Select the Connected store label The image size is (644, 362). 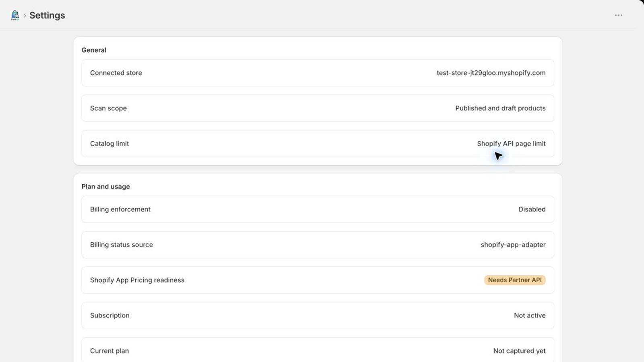pyautogui.click(x=116, y=73)
